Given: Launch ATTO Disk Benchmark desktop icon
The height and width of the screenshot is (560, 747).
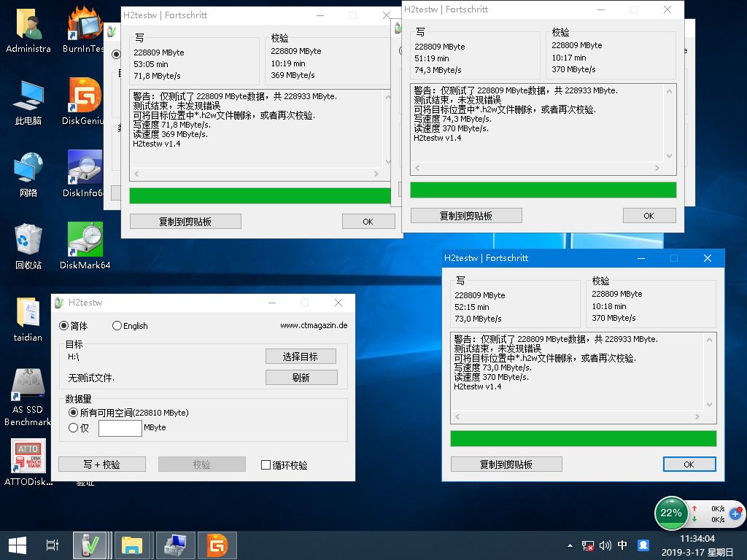Looking at the screenshot, I should pyautogui.click(x=28, y=456).
